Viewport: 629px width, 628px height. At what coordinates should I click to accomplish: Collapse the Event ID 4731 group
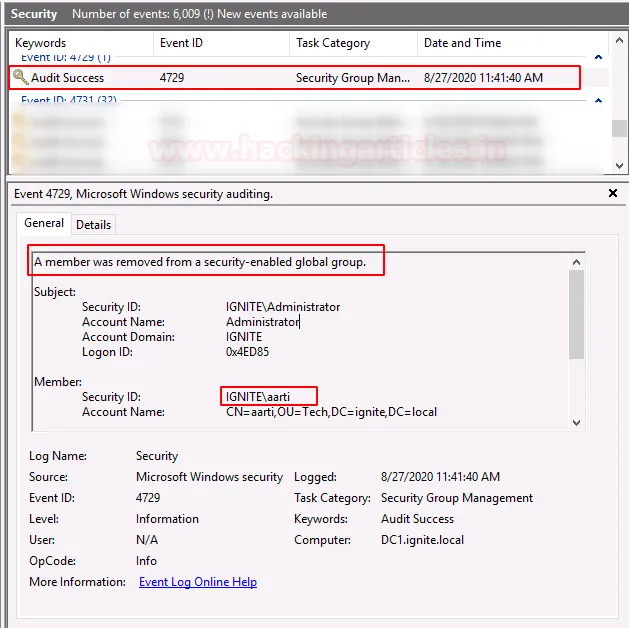(599, 101)
